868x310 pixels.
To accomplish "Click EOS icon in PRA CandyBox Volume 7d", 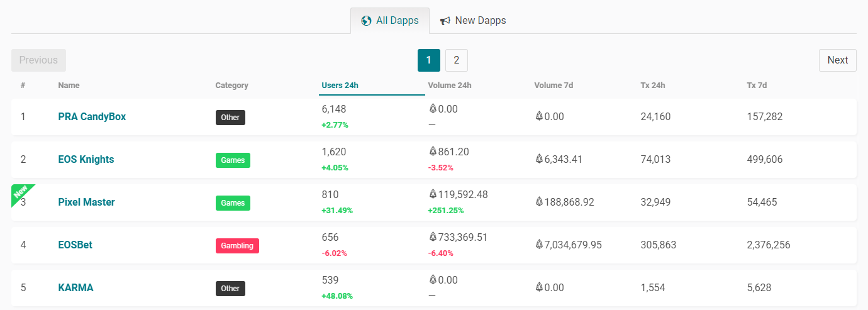I will point(539,116).
